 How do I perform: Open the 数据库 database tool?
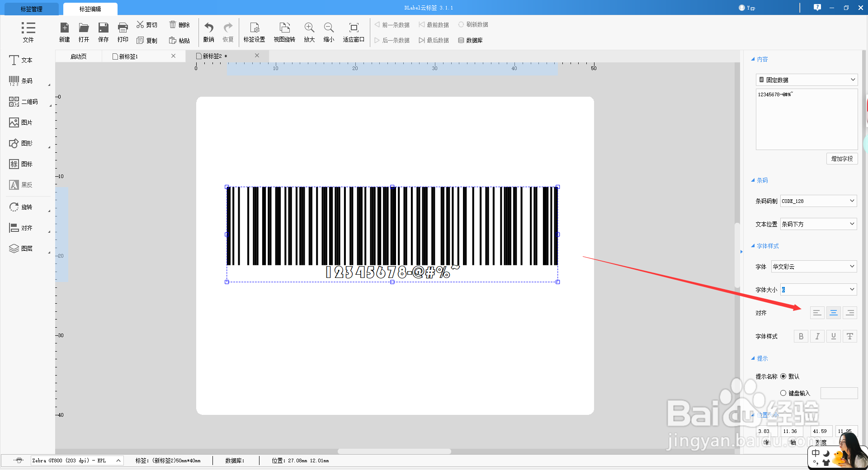coord(470,40)
